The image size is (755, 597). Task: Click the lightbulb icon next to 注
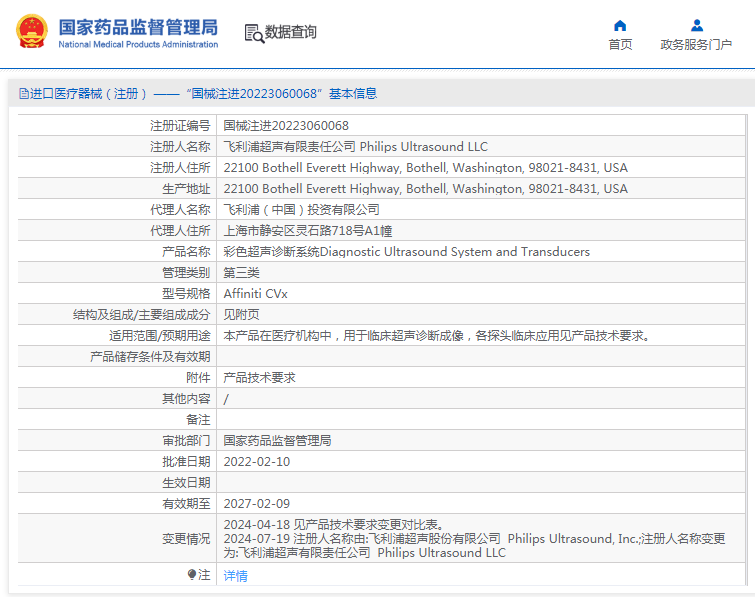(192, 574)
